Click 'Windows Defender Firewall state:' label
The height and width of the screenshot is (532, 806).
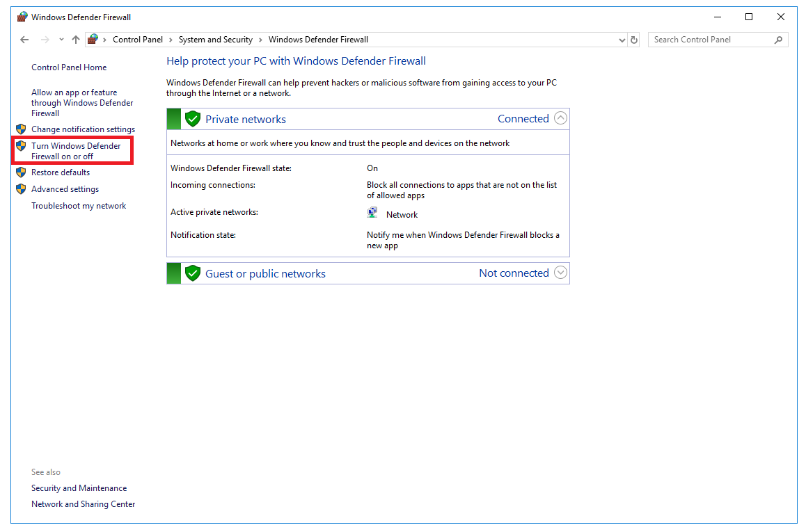(231, 168)
